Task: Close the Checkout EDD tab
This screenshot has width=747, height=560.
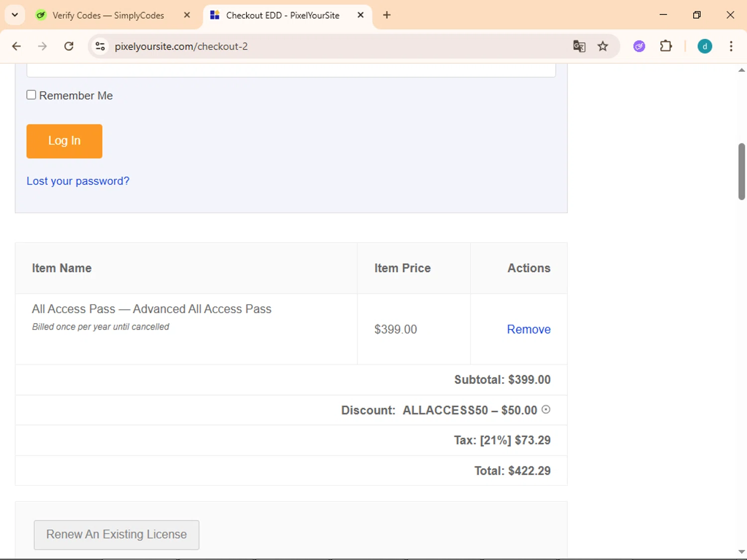Action: (361, 15)
